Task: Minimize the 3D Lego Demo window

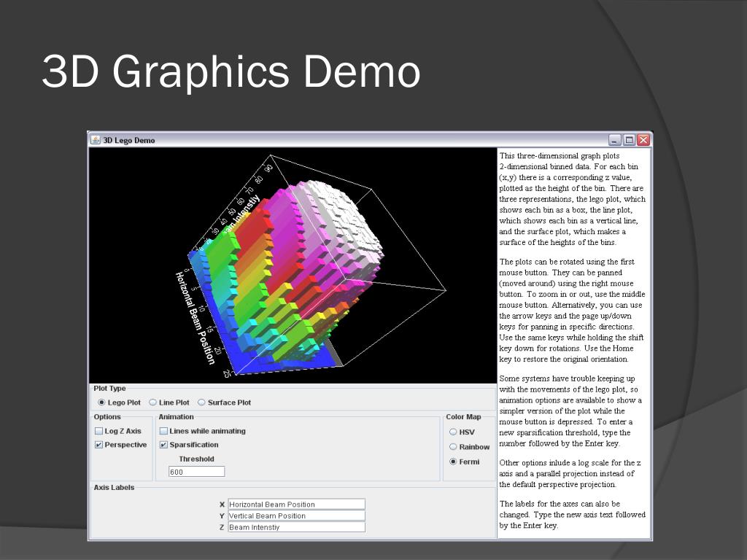Action: tap(615, 140)
